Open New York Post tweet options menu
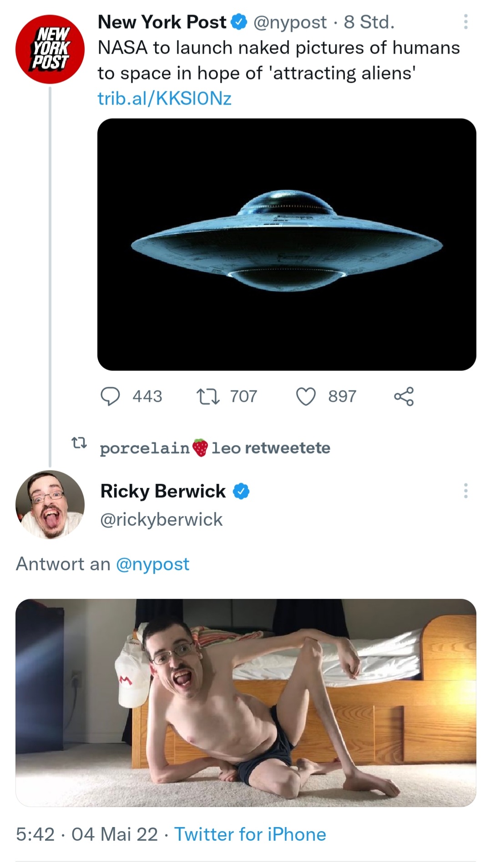The height and width of the screenshot is (868, 489). [465, 22]
